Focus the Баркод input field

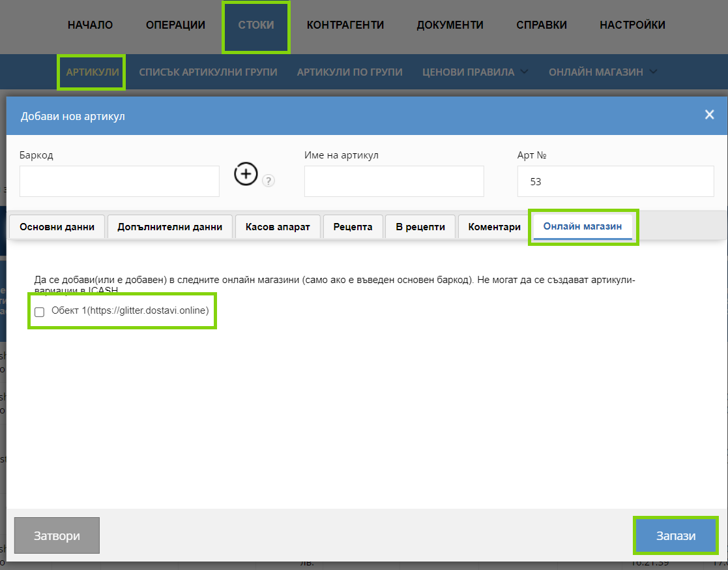119,181
